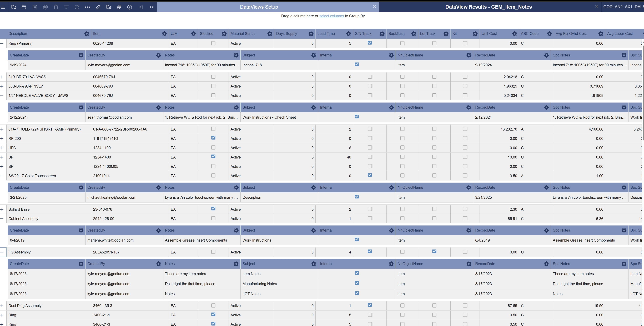Click the folder-with-magnifier search icon
The width and height of the screenshot is (644, 326).
108,7
